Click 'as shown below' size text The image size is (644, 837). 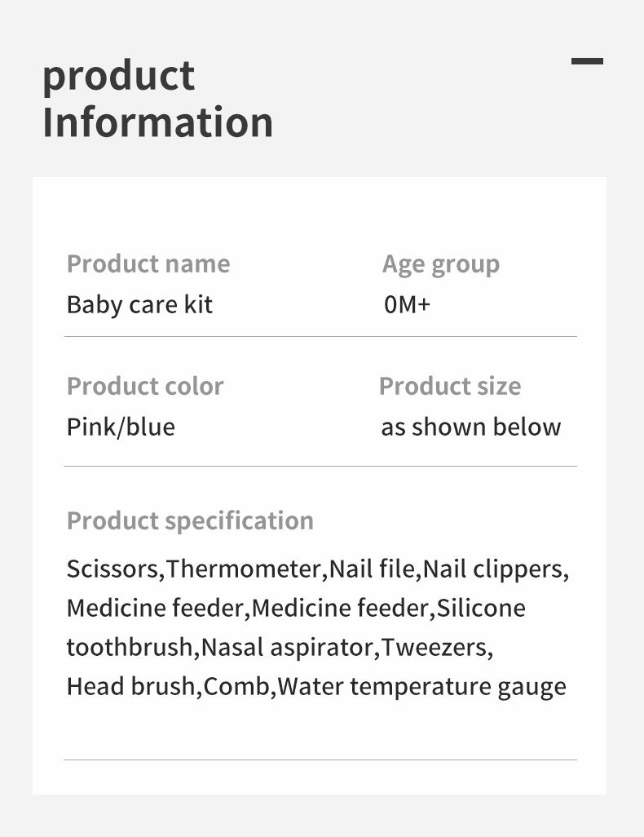(x=471, y=427)
